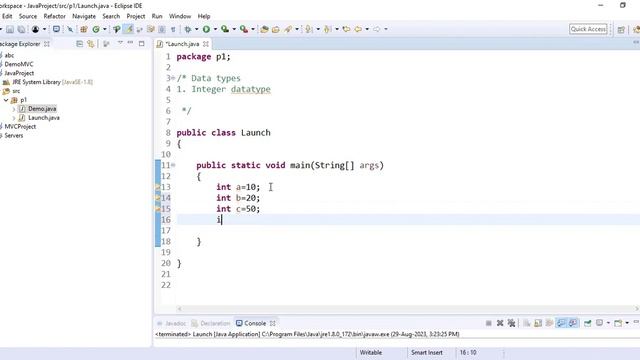Open the External Tools dropdown arrow

coord(253,29)
